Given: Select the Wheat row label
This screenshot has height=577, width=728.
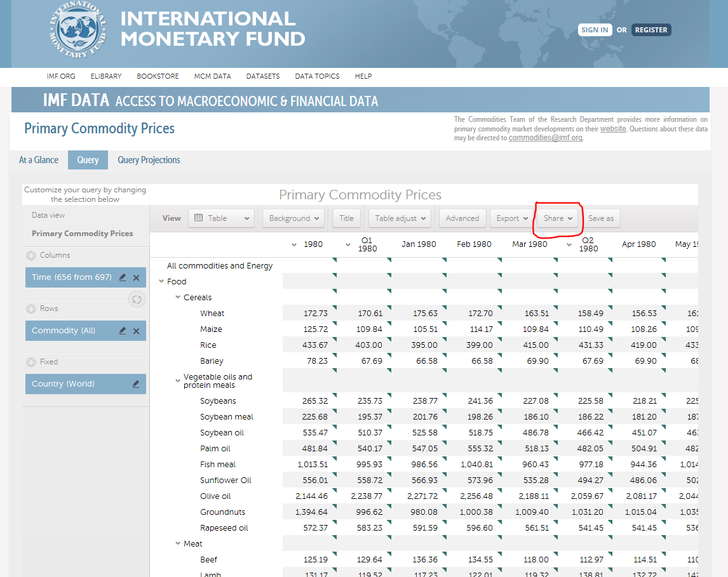Looking at the screenshot, I should [x=212, y=314].
